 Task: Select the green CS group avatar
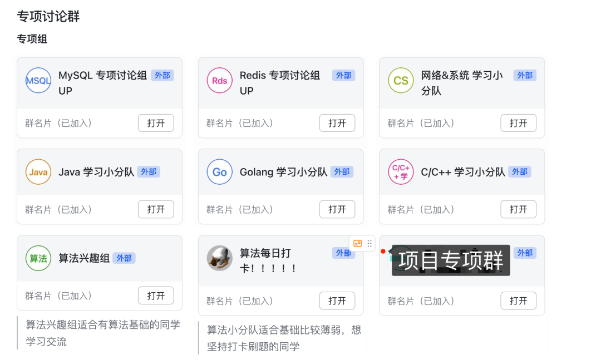point(401,81)
